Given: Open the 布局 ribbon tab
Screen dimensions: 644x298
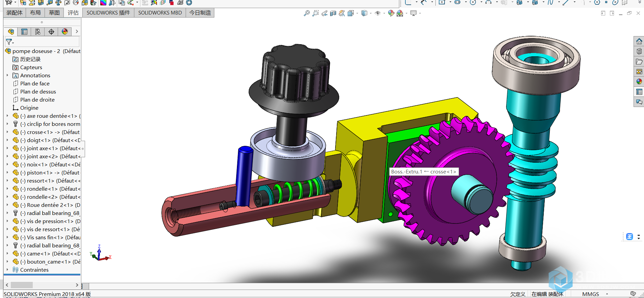Looking at the screenshot, I should pos(35,13).
